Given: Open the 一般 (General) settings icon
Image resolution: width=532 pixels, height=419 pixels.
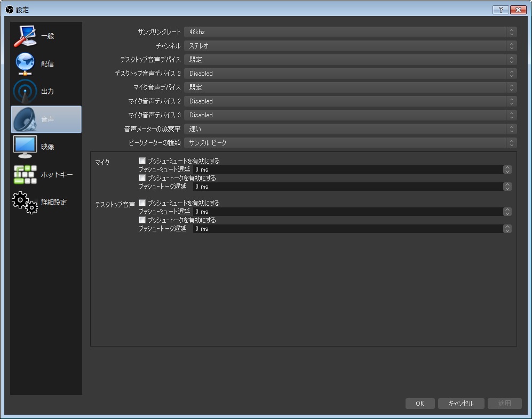Looking at the screenshot, I should 25,36.
